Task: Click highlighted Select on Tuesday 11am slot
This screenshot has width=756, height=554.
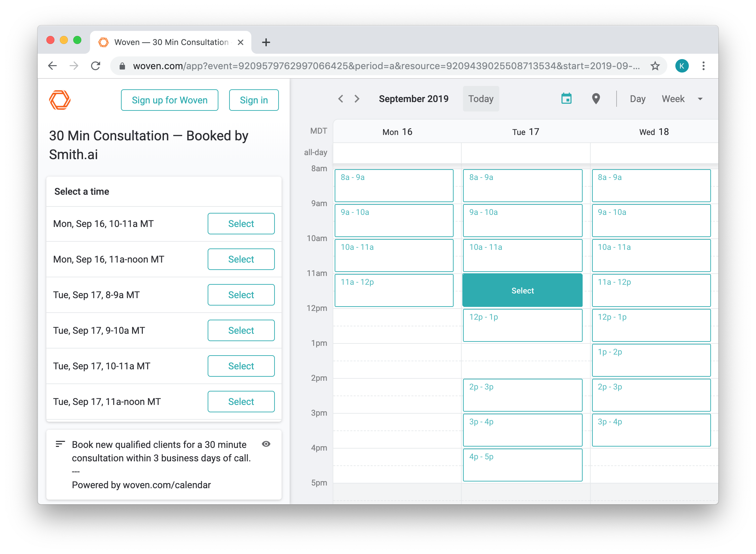Action: click(522, 290)
